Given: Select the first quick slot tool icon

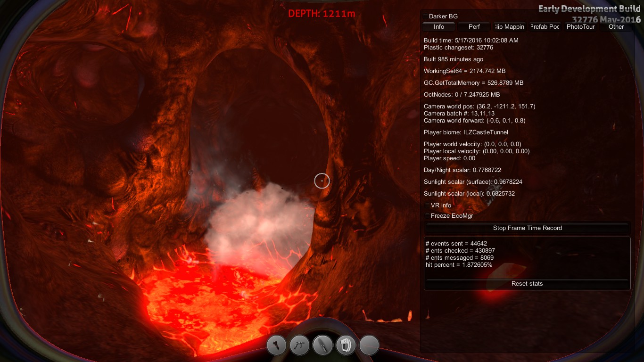Looking at the screenshot, I should (277, 346).
